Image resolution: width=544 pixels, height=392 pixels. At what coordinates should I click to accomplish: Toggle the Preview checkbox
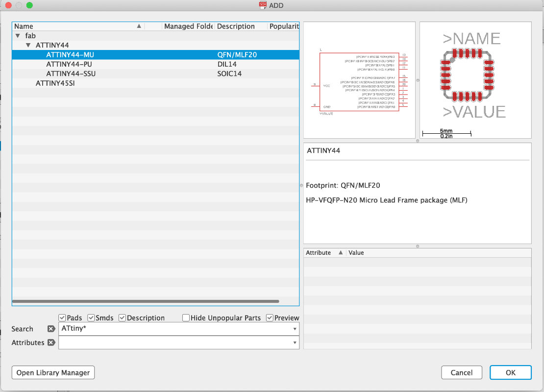coord(270,318)
